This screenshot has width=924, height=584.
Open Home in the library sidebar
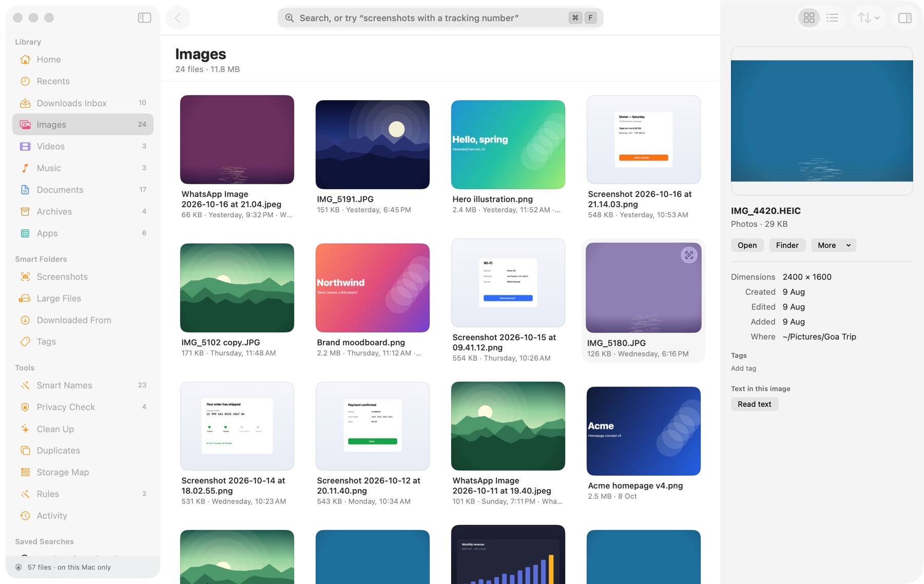click(x=83, y=60)
